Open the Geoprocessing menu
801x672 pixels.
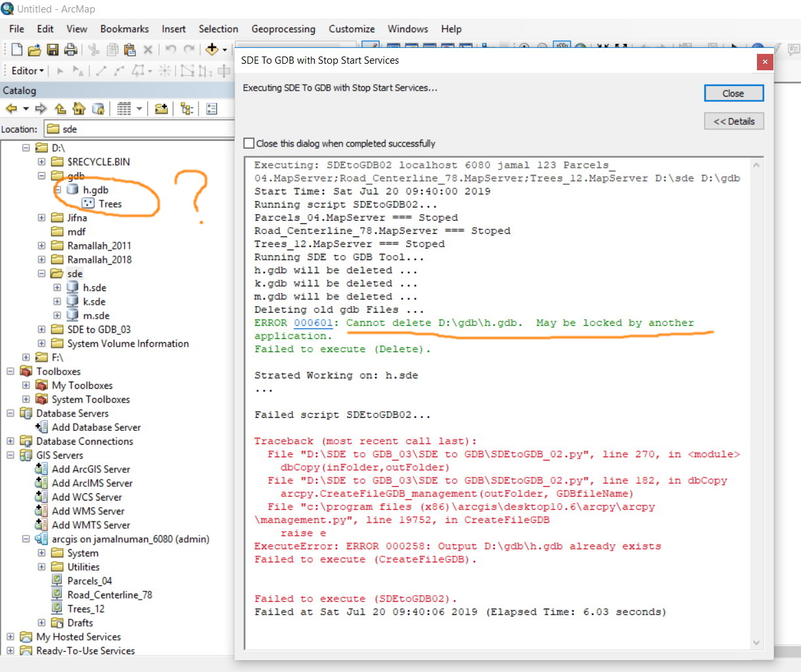coord(283,29)
